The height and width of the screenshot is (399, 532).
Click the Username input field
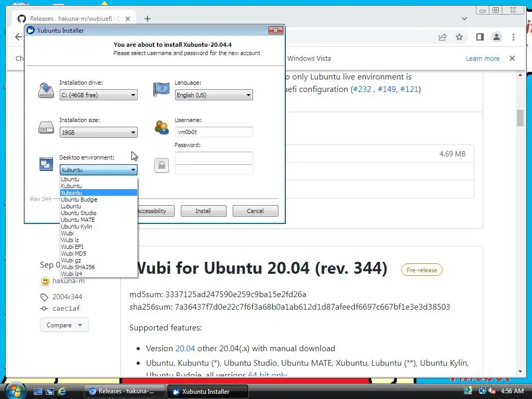pyautogui.click(x=214, y=132)
